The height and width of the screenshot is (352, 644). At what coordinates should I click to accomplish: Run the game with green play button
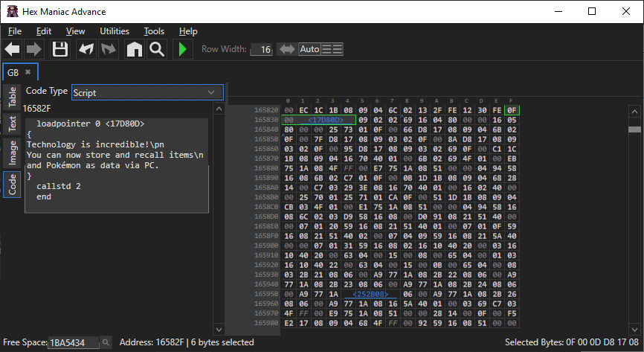(182, 50)
